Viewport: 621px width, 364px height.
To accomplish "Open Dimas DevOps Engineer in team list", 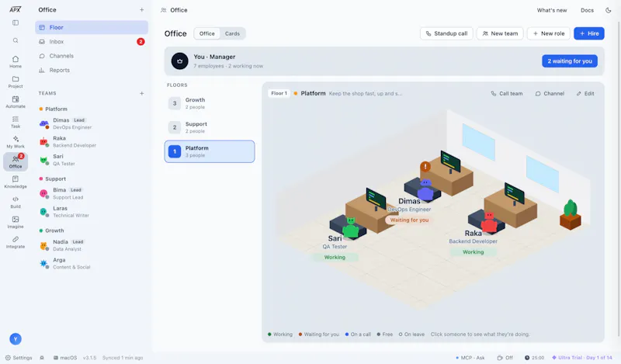I will [x=92, y=123].
